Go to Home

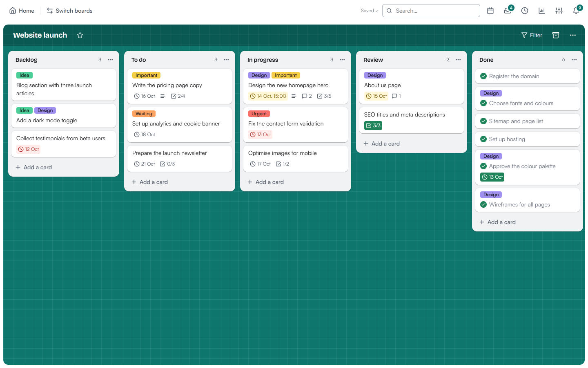click(22, 11)
